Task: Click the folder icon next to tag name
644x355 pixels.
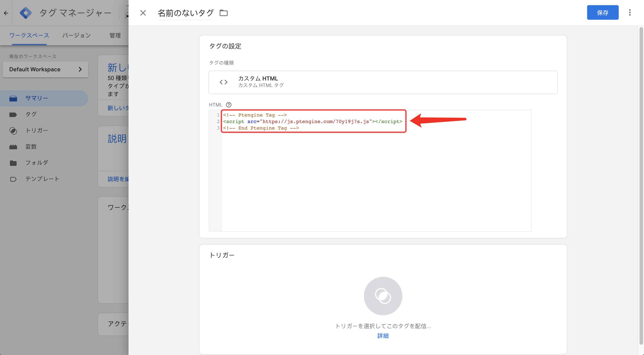Action: tap(223, 13)
